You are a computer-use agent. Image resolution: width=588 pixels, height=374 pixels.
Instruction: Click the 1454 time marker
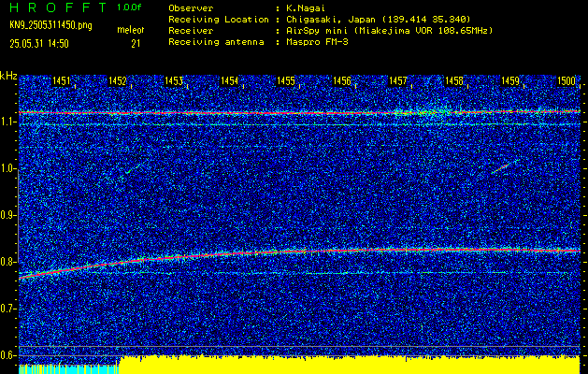tap(230, 80)
